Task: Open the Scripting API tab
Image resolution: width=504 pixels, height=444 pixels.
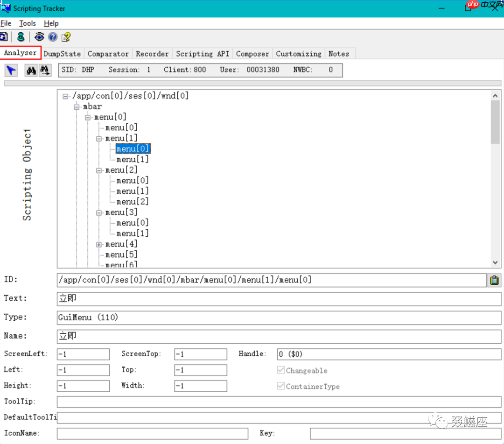Action: pos(203,54)
